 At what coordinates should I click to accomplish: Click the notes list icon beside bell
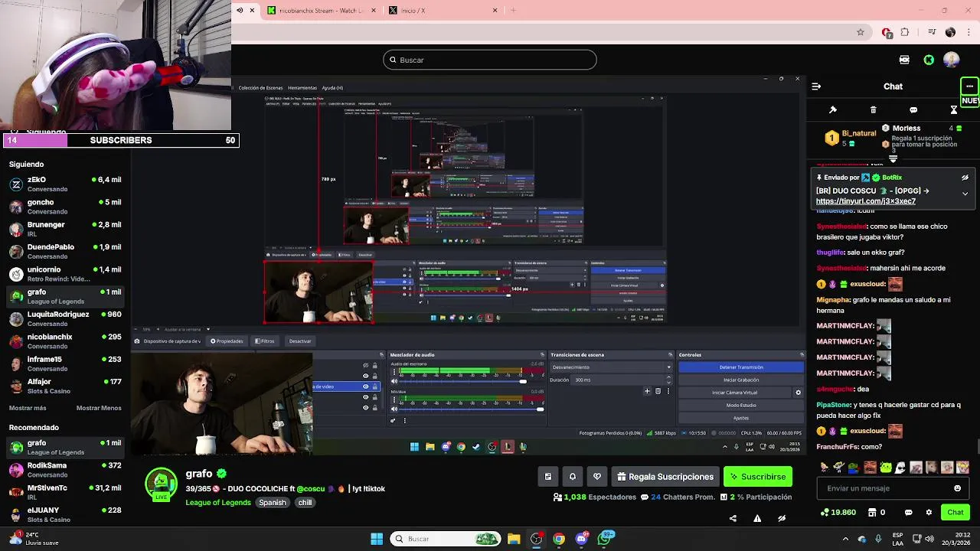click(548, 477)
